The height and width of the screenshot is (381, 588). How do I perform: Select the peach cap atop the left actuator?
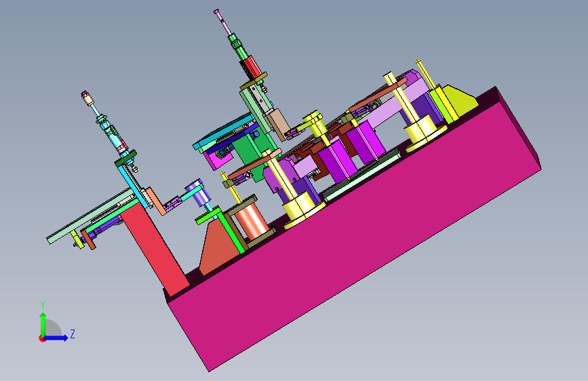click(87, 98)
